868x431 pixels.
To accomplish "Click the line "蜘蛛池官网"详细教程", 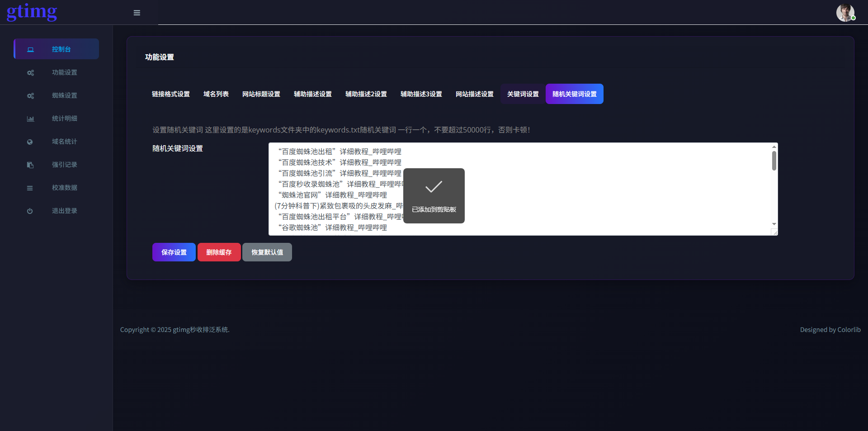I will [332, 195].
